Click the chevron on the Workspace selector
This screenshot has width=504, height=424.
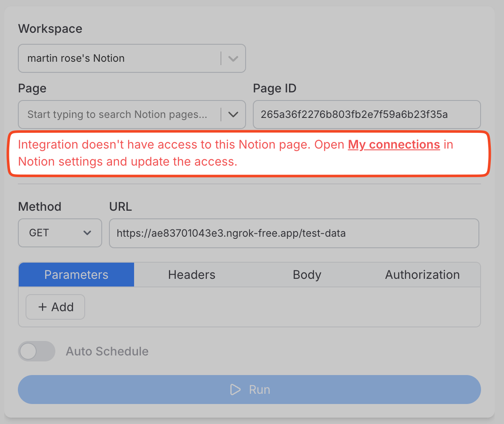tap(233, 58)
